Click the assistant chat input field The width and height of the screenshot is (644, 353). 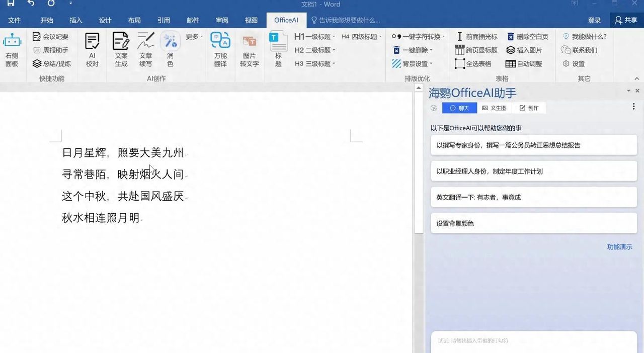(x=534, y=342)
